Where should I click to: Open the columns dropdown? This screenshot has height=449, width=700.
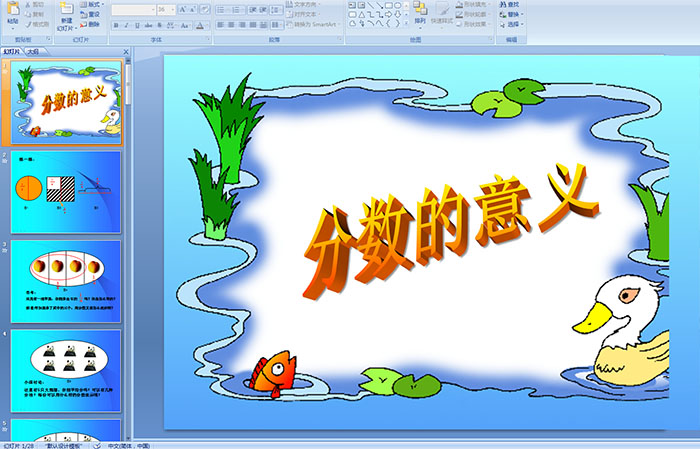276,25
